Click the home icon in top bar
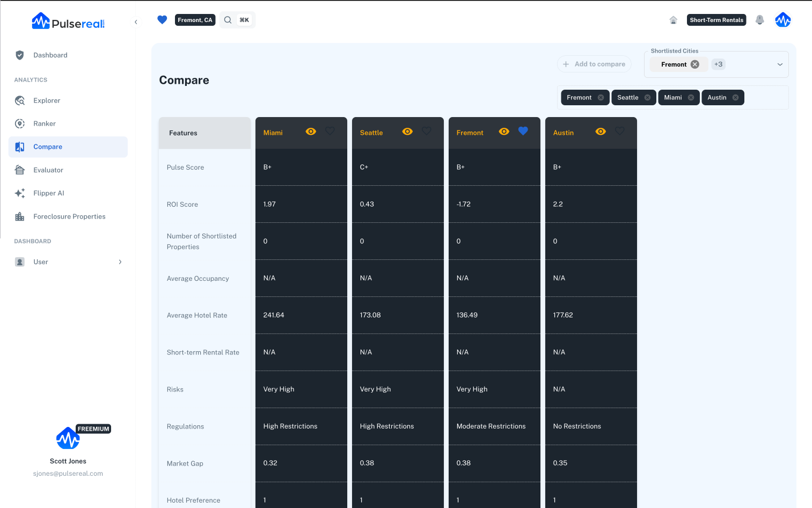The width and height of the screenshot is (812, 508). [x=673, y=20]
